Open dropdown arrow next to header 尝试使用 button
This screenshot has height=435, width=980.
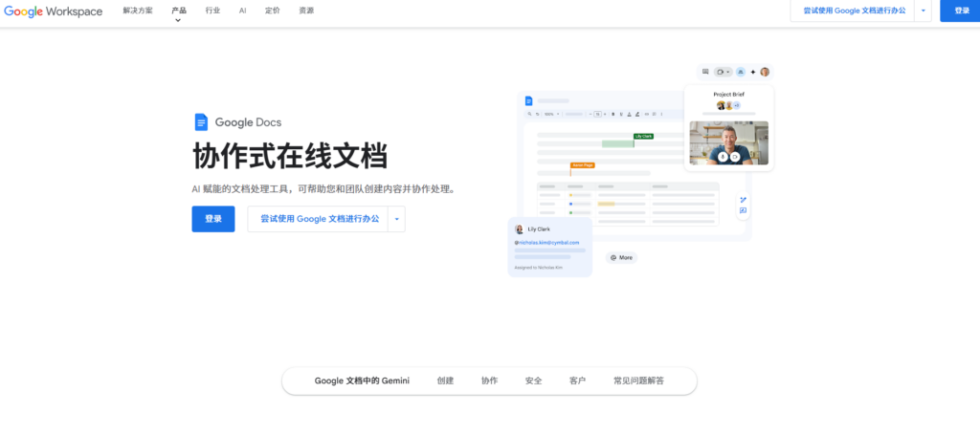click(923, 11)
